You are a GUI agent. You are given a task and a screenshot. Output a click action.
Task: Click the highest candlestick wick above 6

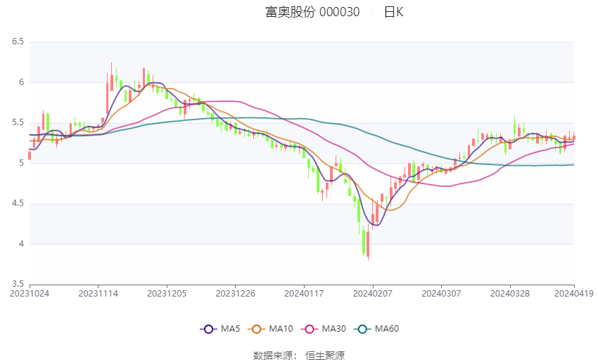(x=111, y=77)
